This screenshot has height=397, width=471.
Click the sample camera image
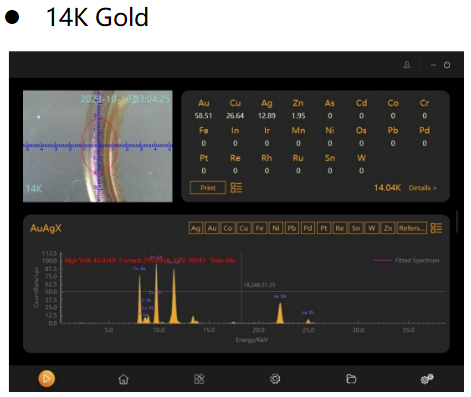[98, 146]
